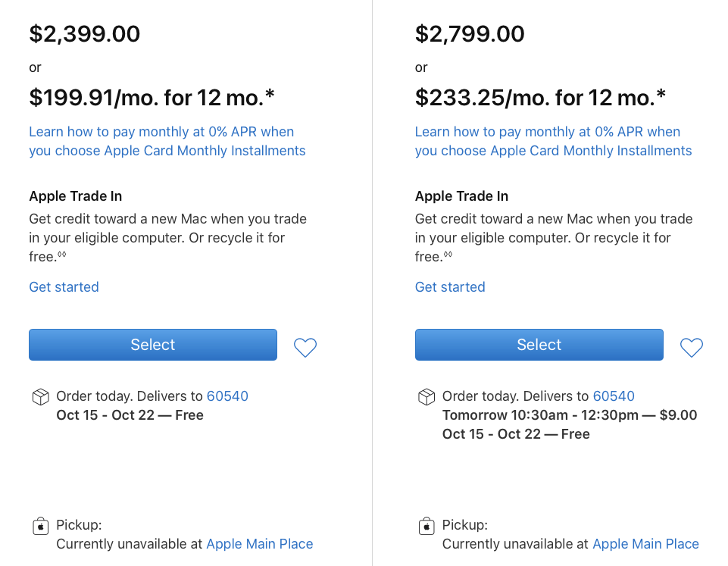Change zip code 60540 in left delivery section

pyautogui.click(x=227, y=396)
